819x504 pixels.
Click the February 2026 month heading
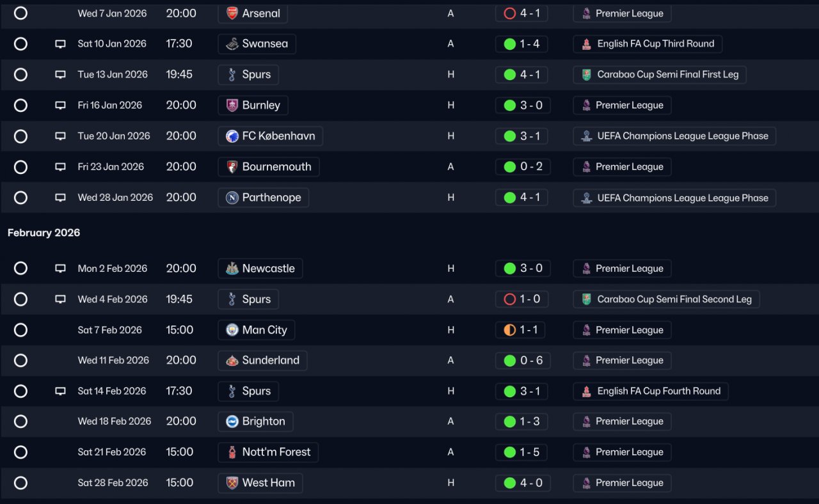(x=44, y=233)
